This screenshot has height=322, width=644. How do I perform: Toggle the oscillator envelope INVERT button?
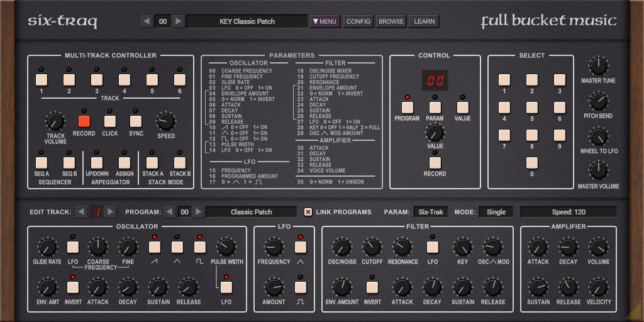[73, 287]
